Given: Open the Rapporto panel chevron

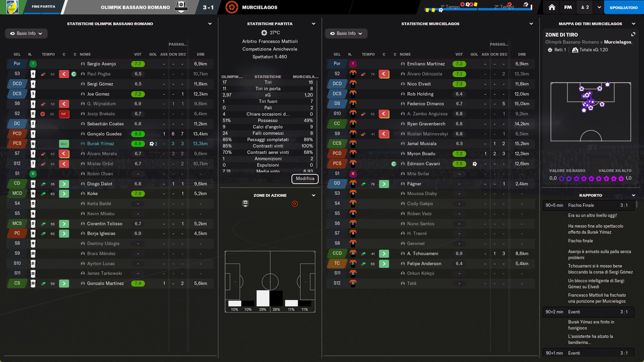Looking at the screenshot, I should point(633,195).
